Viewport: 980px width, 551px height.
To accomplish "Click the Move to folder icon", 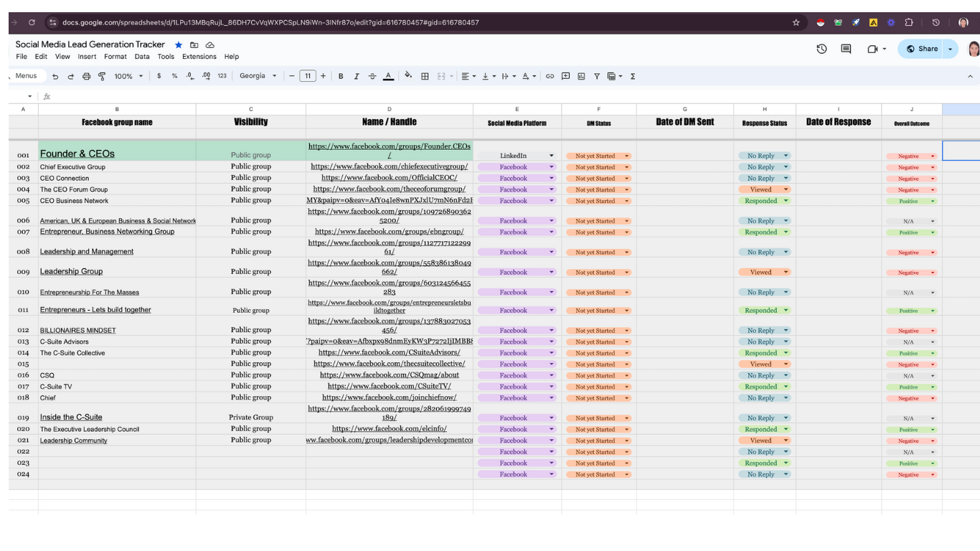I will coord(194,44).
